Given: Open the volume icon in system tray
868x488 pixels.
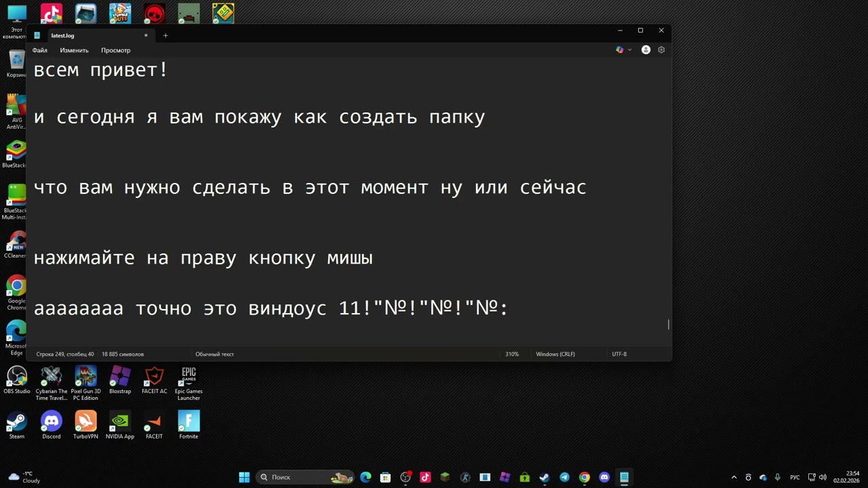Looking at the screenshot, I should pos(823,477).
